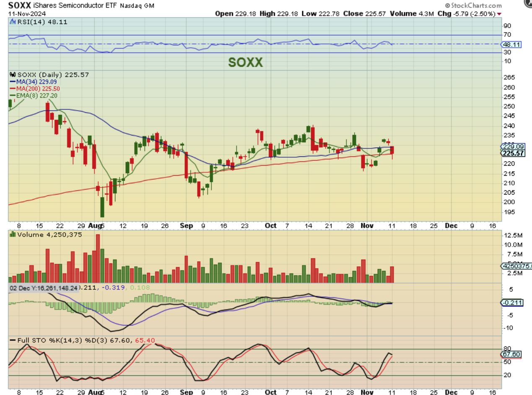This screenshot has width=532, height=395.
Task: Click the 12.5M volume axis label
Action: coord(513,235)
